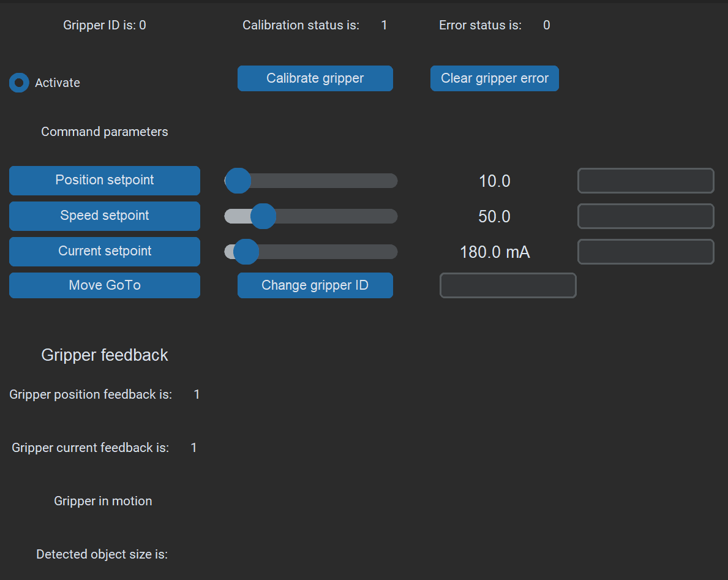Click the Current setpoint slider handle
This screenshot has height=580, width=728.
246,252
